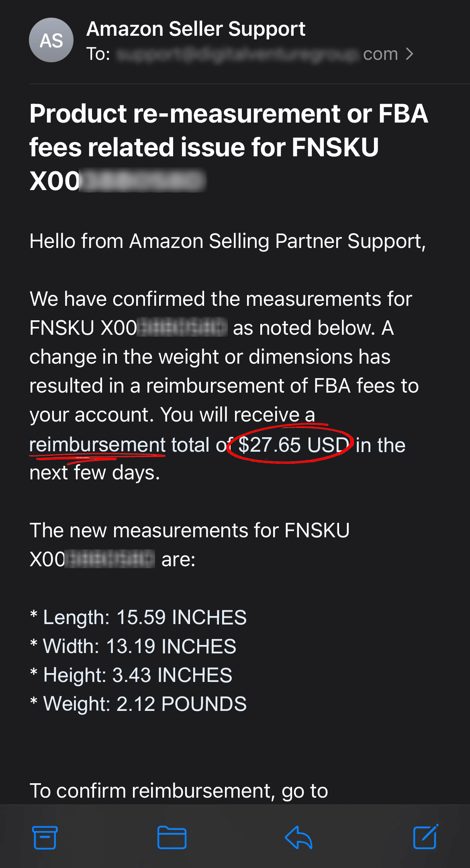Expand recipient details chevron
470x868 pixels.
click(409, 54)
